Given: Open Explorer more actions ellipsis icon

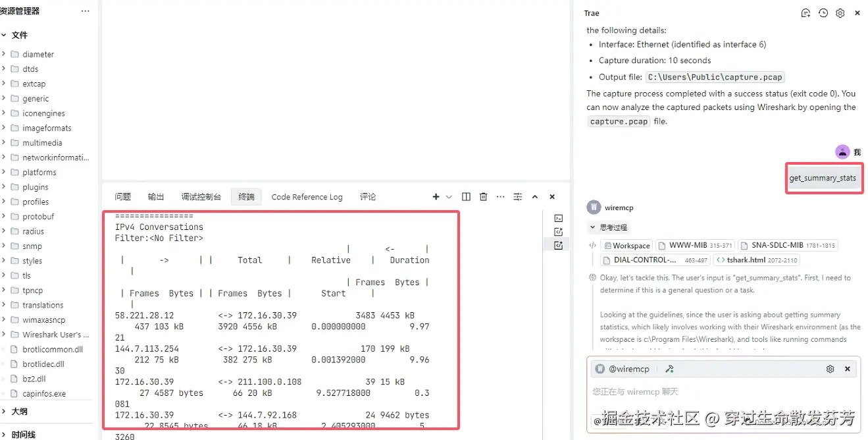Looking at the screenshot, I should click(x=84, y=11).
